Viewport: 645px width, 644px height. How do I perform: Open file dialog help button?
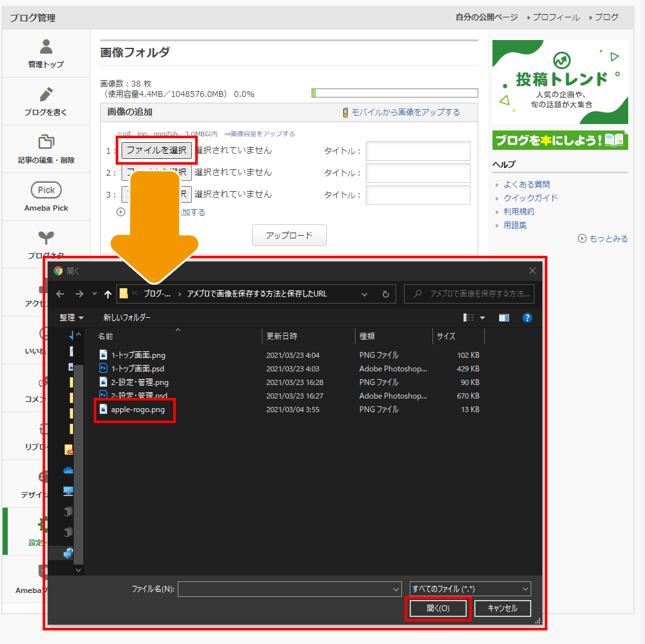pyautogui.click(x=527, y=318)
